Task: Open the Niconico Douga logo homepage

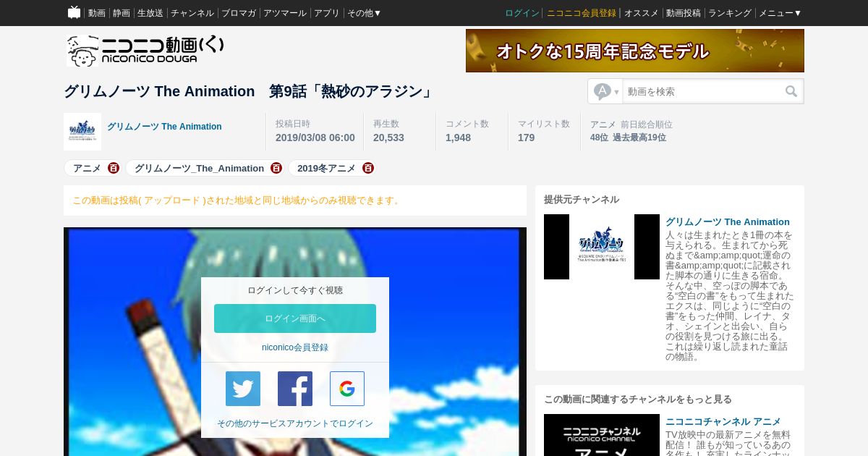Action: (145, 50)
